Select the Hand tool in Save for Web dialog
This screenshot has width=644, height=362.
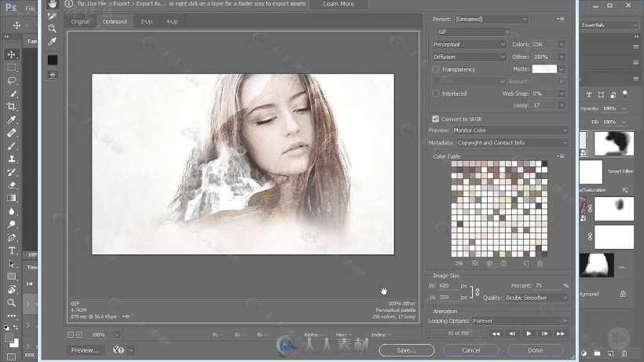[x=52, y=4]
